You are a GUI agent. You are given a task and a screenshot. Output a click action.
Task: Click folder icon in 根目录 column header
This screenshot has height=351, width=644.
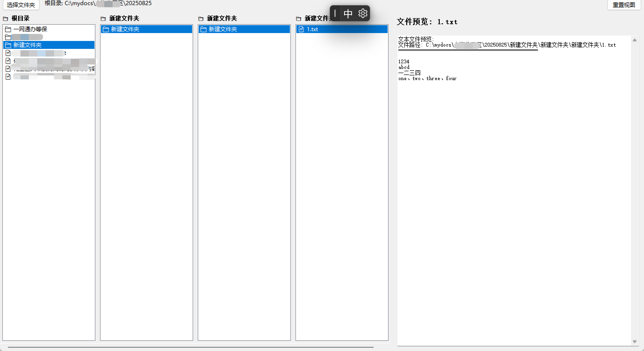click(x=6, y=19)
